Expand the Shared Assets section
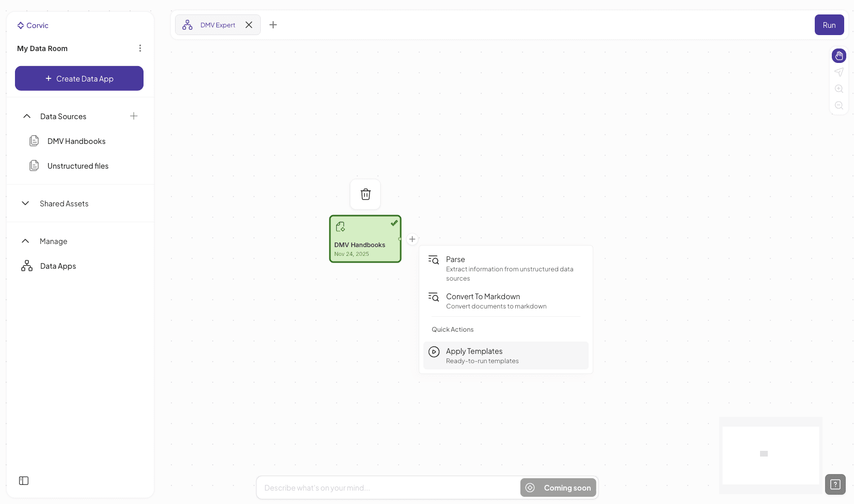 point(25,203)
